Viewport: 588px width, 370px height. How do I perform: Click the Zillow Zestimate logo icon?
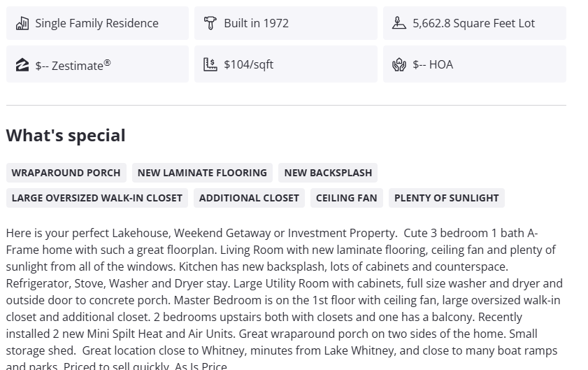(x=22, y=65)
